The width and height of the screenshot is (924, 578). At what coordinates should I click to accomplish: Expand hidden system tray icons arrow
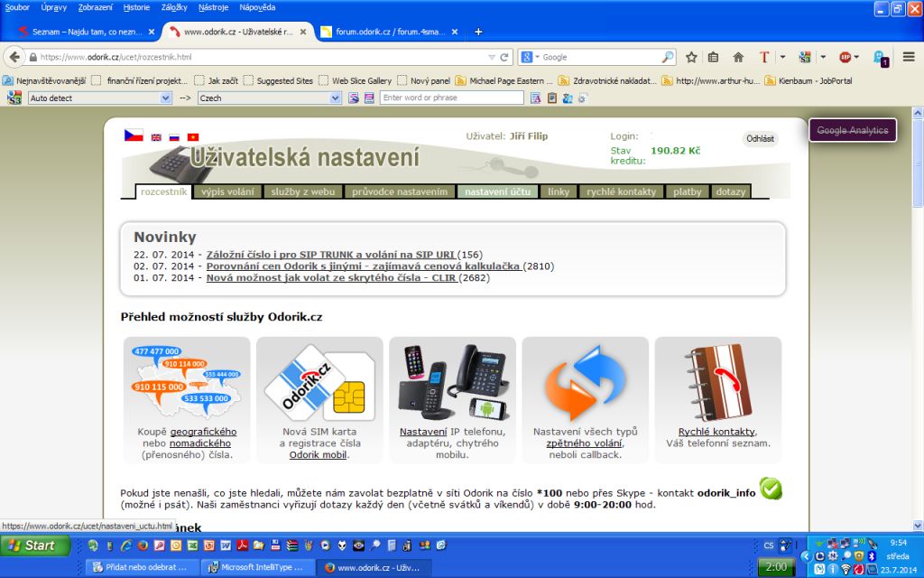(806, 556)
